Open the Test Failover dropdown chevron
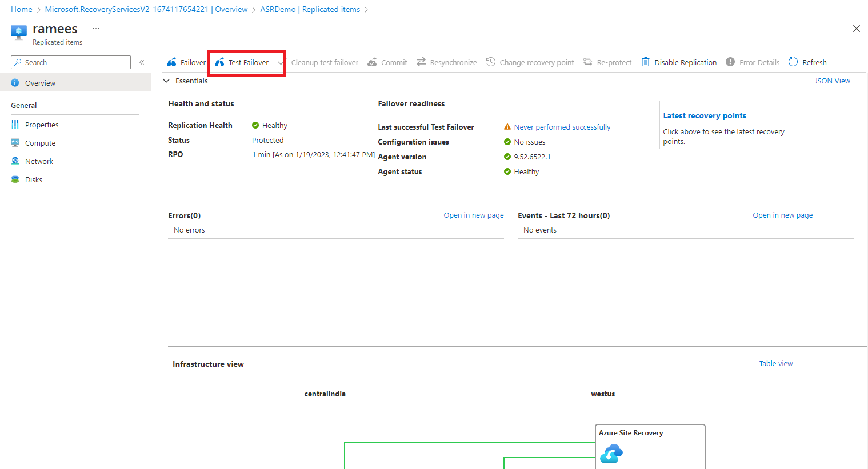The height and width of the screenshot is (469, 868). coord(281,63)
